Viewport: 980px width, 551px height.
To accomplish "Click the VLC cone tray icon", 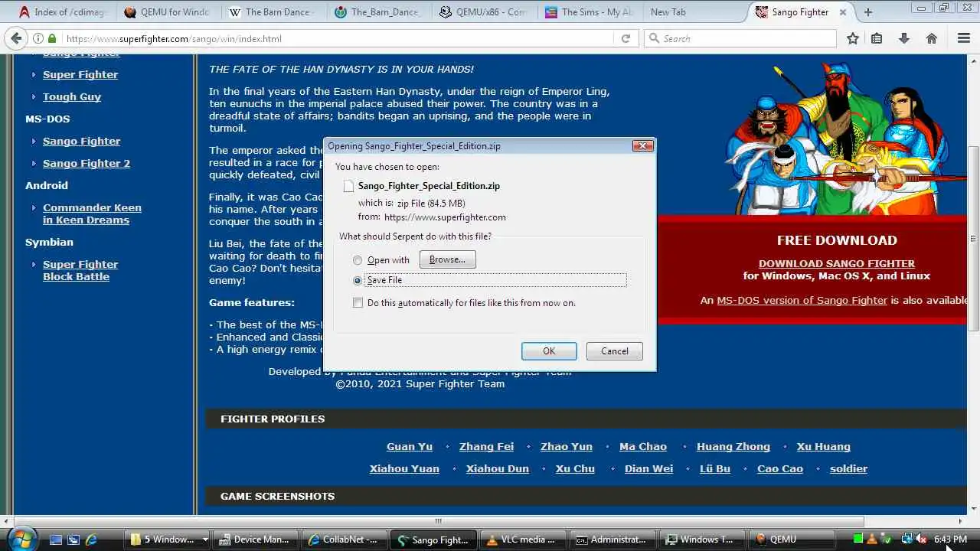I will tap(871, 540).
